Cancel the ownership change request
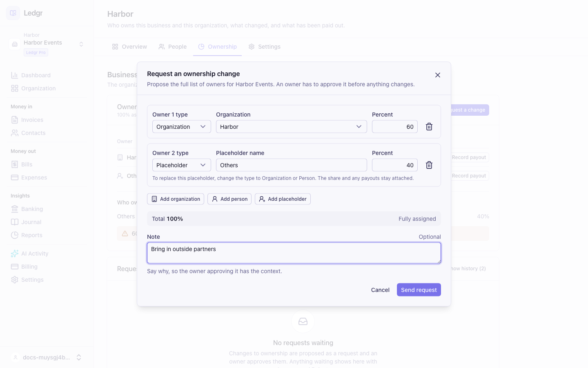This screenshot has width=588, height=368. [380, 290]
